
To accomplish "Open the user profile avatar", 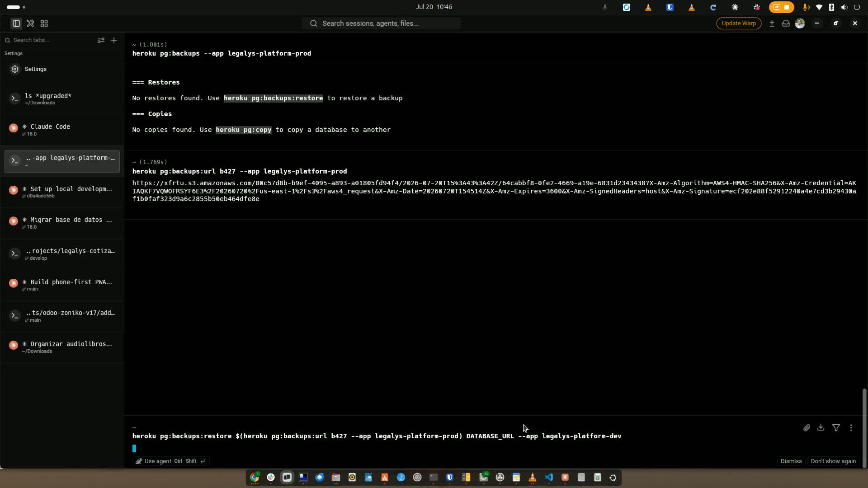I will coord(800,23).
